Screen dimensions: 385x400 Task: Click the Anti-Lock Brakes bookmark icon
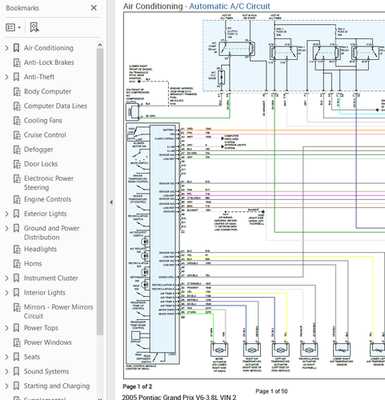(16, 63)
